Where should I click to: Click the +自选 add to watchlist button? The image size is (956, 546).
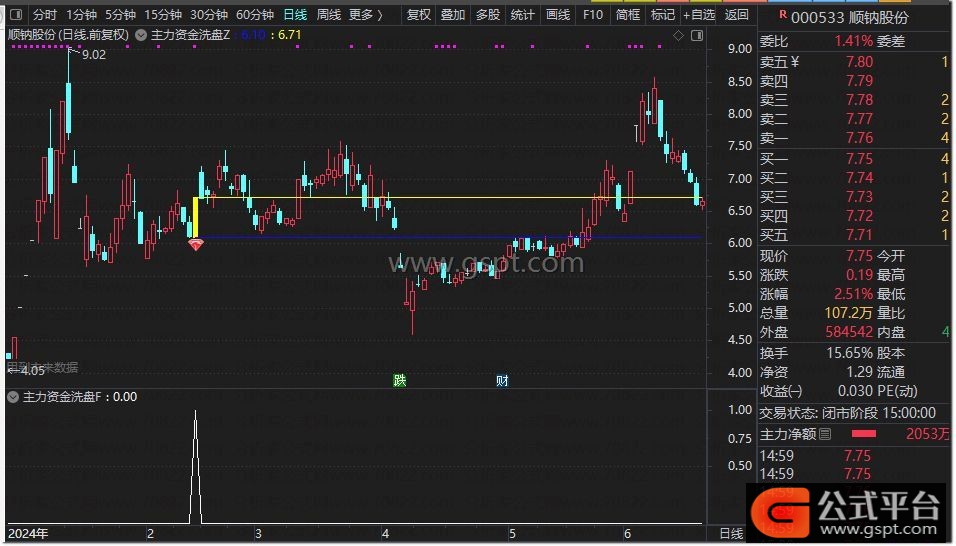697,15
